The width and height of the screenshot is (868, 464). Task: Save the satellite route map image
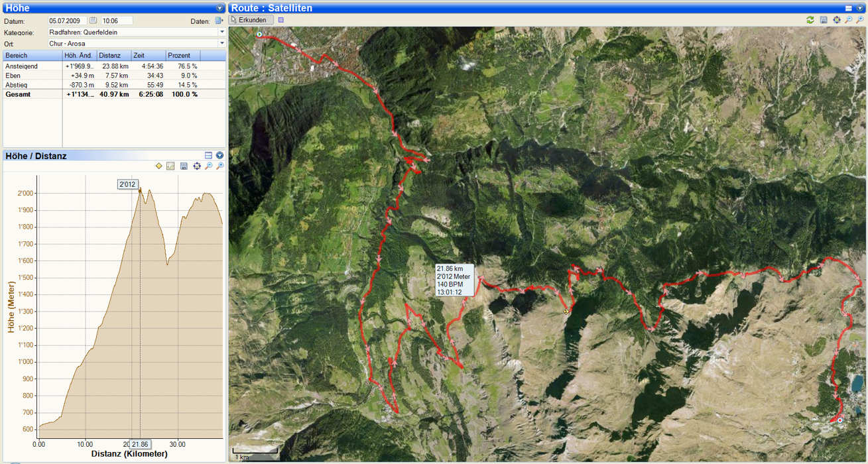click(824, 20)
